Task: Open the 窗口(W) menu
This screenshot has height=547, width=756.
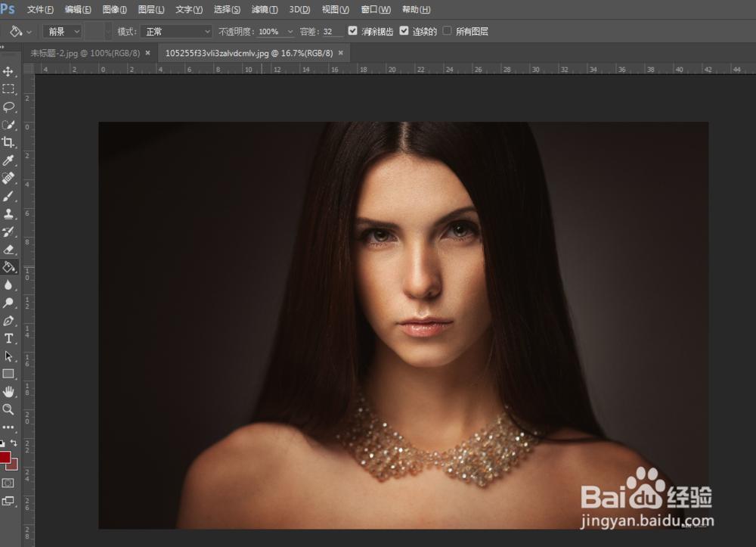Action: point(376,9)
